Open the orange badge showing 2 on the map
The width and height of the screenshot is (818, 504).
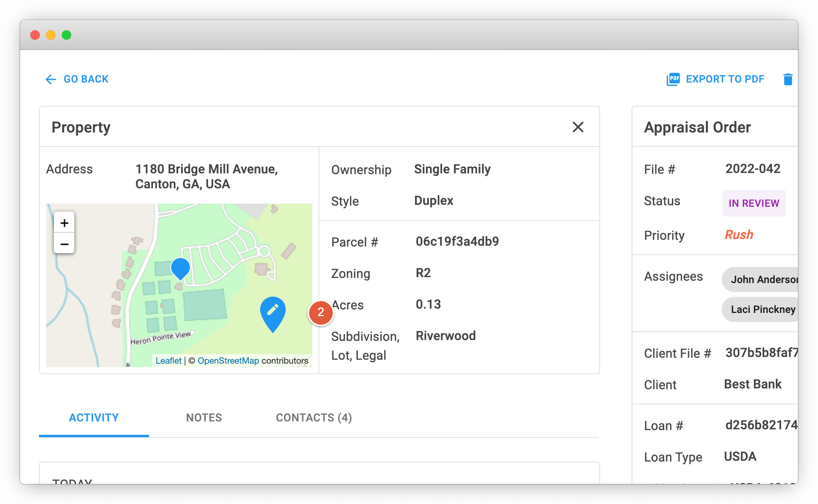coord(321,313)
